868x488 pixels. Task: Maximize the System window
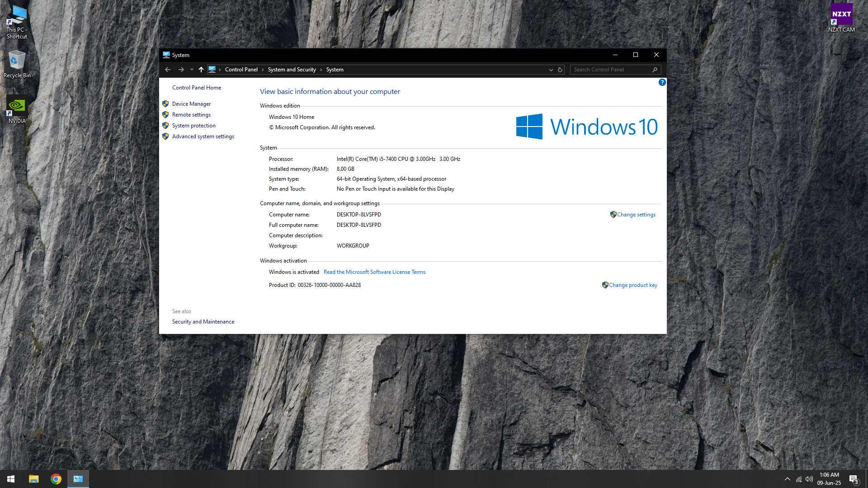pyautogui.click(x=636, y=55)
